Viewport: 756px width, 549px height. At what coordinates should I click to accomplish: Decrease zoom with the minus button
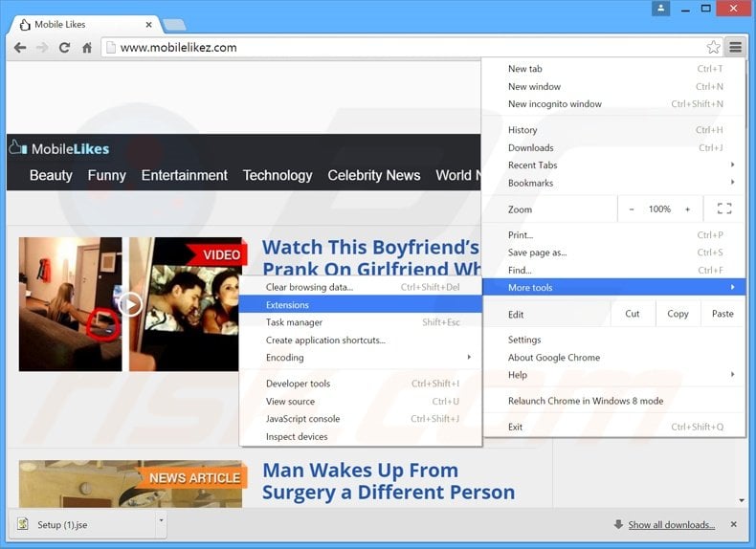click(632, 209)
